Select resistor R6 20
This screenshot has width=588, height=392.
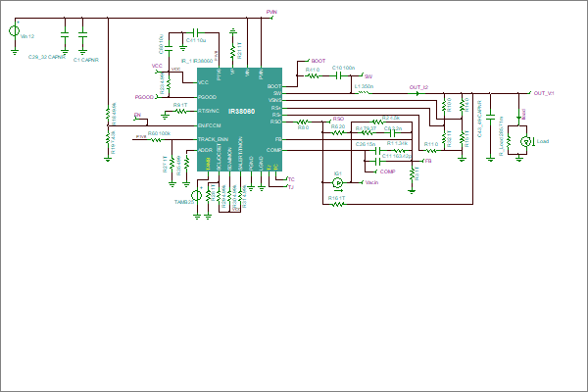click(x=338, y=132)
